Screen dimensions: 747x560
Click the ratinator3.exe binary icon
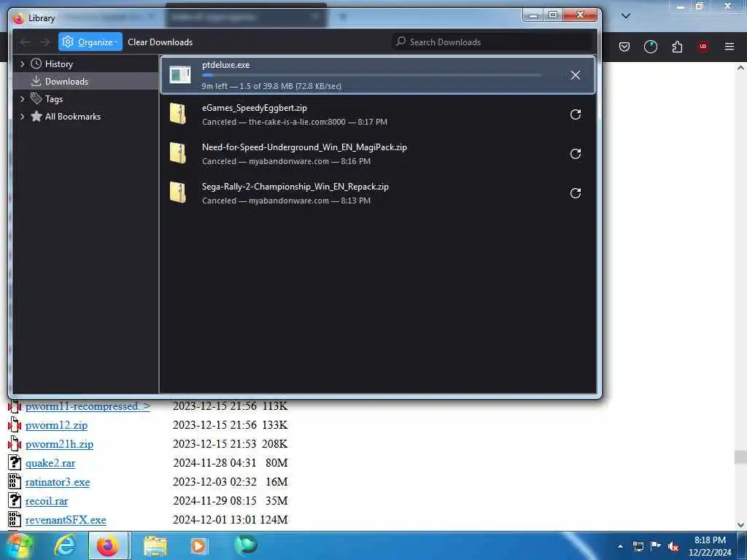pos(15,481)
